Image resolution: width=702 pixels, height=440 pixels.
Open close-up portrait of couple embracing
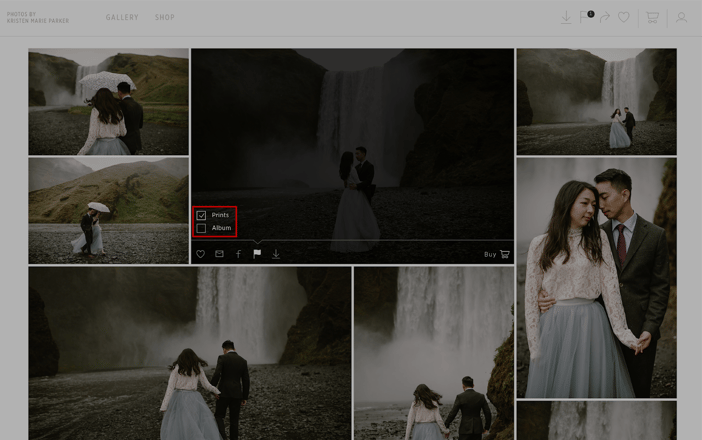click(x=596, y=278)
